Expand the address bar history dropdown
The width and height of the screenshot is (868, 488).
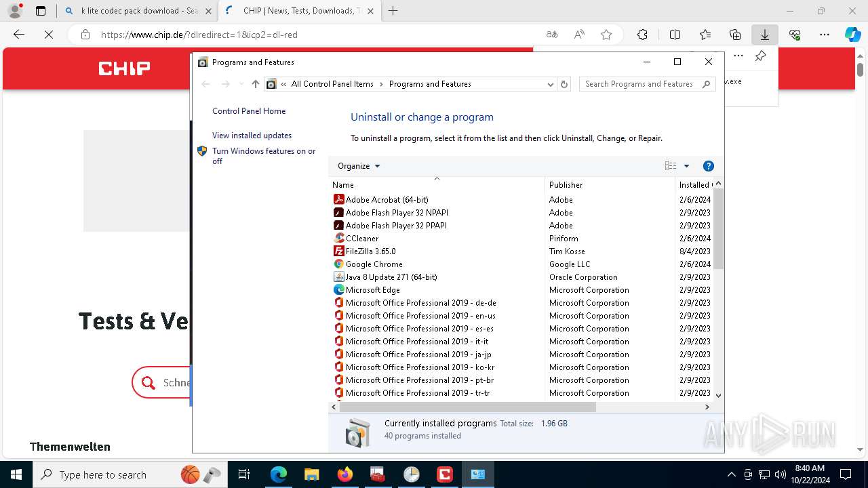pos(550,84)
